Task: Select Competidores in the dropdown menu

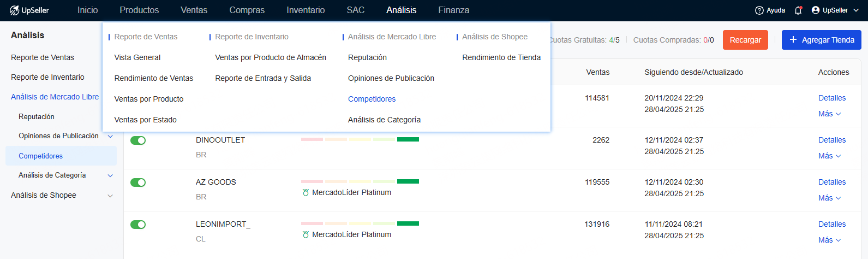Action: (x=372, y=99)
